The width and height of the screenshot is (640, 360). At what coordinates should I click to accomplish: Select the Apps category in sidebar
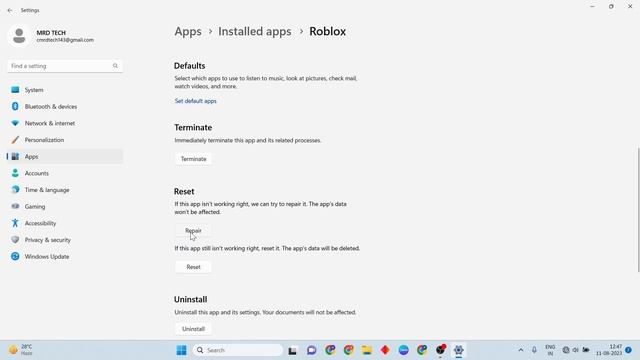64,157
